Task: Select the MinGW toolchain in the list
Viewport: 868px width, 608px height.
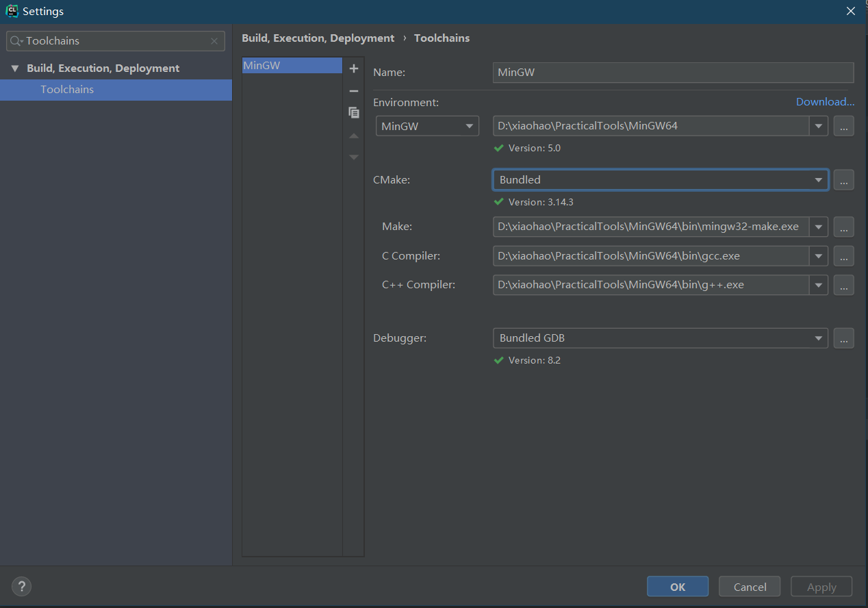Action: [x=292, y=66]
